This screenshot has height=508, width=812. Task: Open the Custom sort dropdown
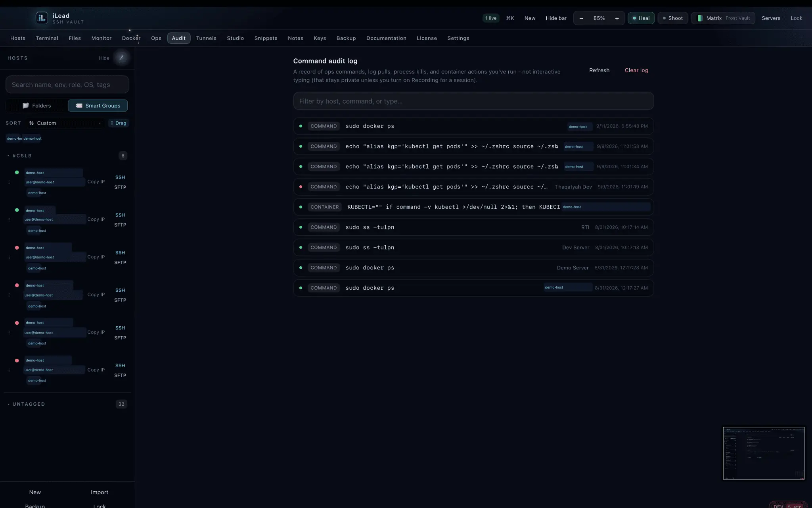(x=65, y=123)
